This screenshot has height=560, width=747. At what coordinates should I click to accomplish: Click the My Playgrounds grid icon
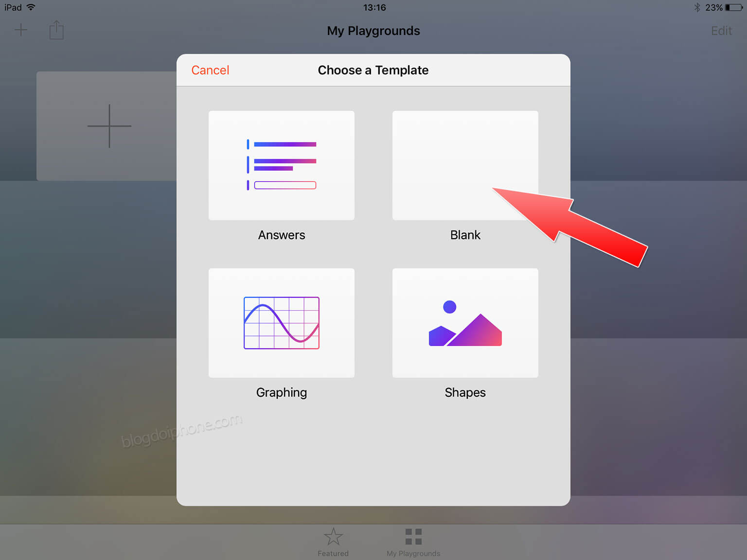tap(413, 537)
